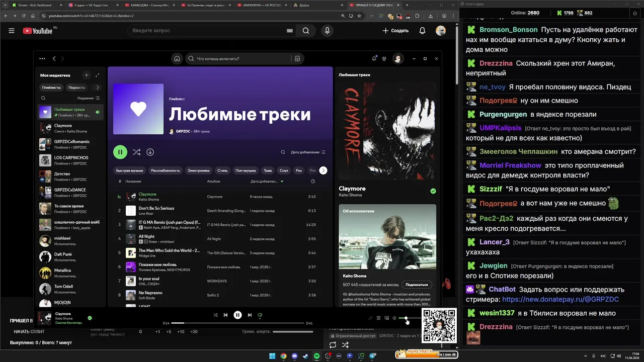This screenshot has height=362, width=644.
Task: Search within Моя медиатека library
Action: (43, 98)
